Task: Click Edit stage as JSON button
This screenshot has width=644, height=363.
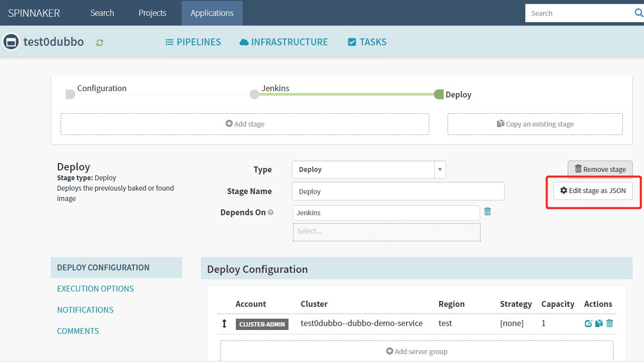Action: [x=593, y=191]
